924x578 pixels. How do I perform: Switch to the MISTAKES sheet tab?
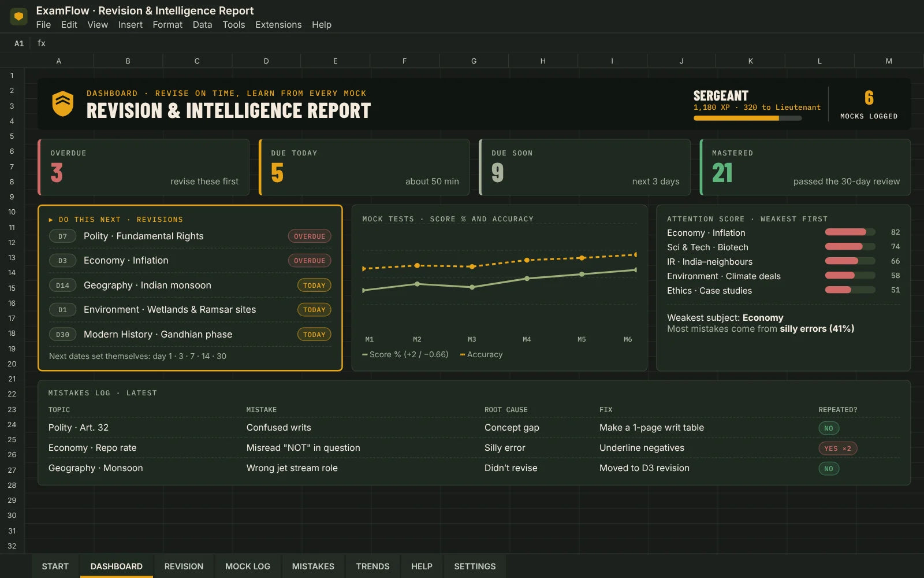pos(313,566)
